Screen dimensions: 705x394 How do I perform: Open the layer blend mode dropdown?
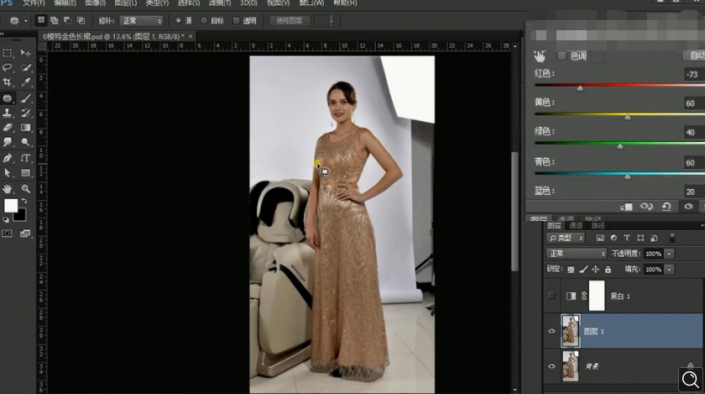click(x=576, y=254)
